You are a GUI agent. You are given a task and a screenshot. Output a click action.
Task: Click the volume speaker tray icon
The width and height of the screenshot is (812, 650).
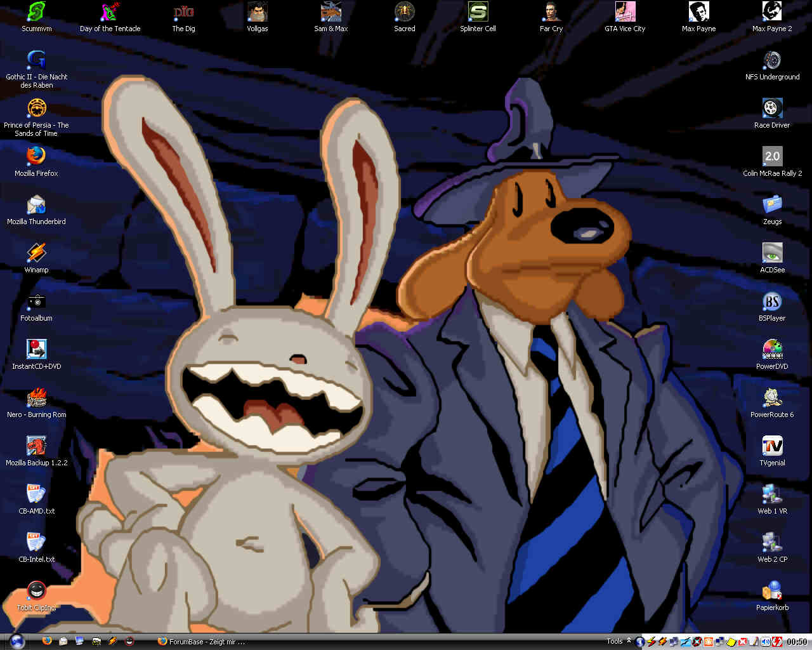pos(766,642)
